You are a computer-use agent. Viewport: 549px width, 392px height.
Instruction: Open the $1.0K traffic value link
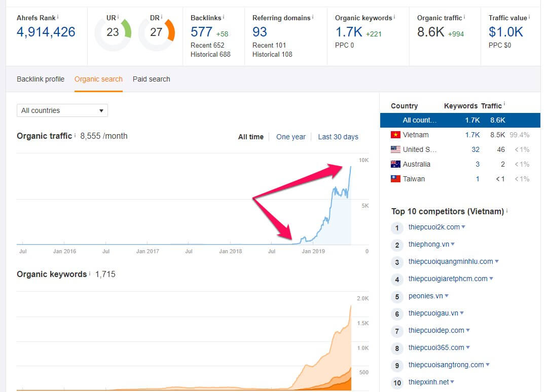point(506,32)
